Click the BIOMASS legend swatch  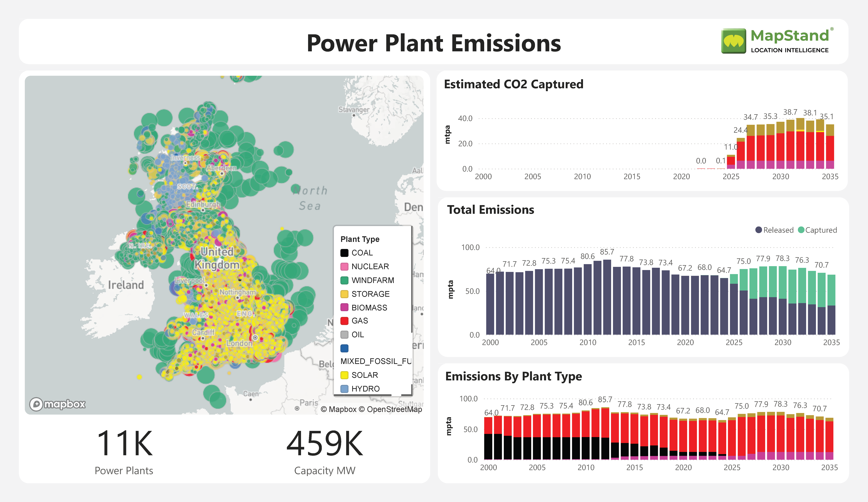click(x=344, y=307)
